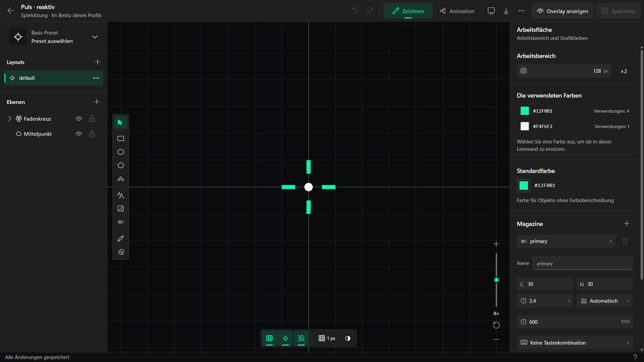The height and width of the screenshot is (362, 644).
Task: Add a new layer in Ebenen
Action: click(97, 102)
